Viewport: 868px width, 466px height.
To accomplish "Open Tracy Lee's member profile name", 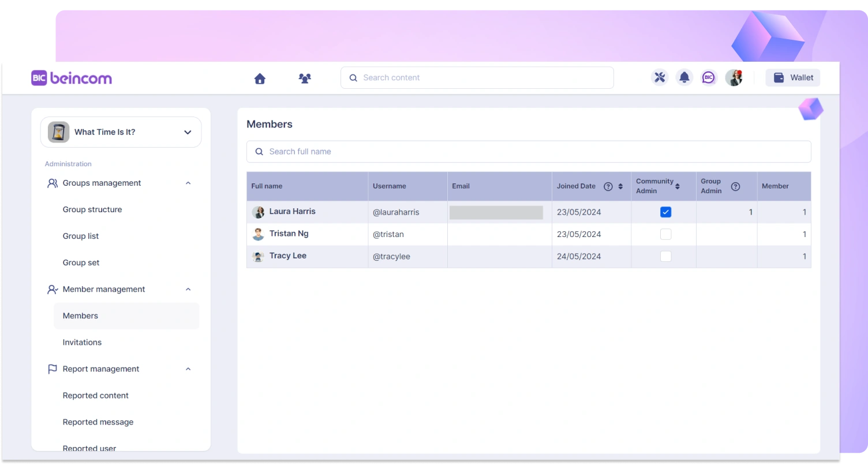I will coord(288,255).
